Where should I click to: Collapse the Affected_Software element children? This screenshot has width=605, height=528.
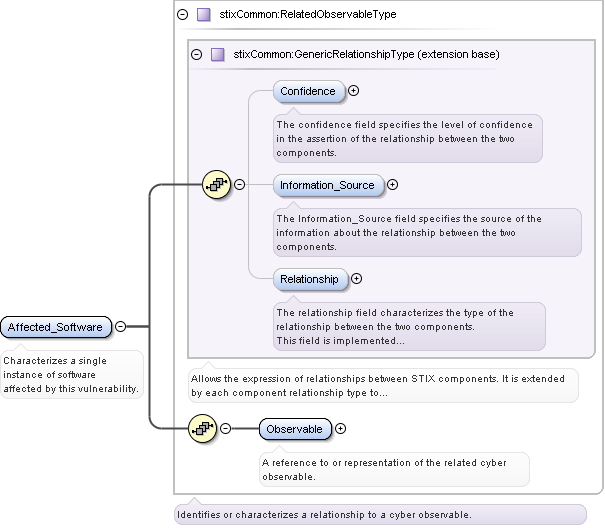pos(120,326)
